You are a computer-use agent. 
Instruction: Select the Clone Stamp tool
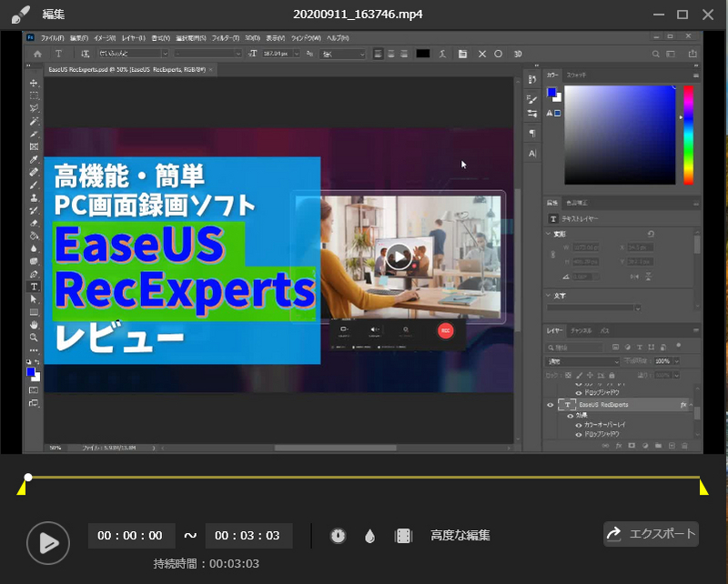click(x=34, y=197)
